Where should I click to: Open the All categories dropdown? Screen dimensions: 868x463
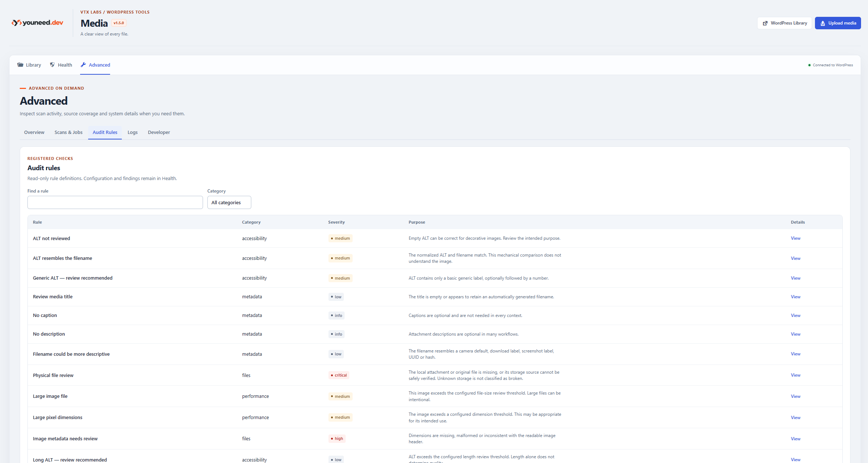pyautogui.click(x=229, y=202)
